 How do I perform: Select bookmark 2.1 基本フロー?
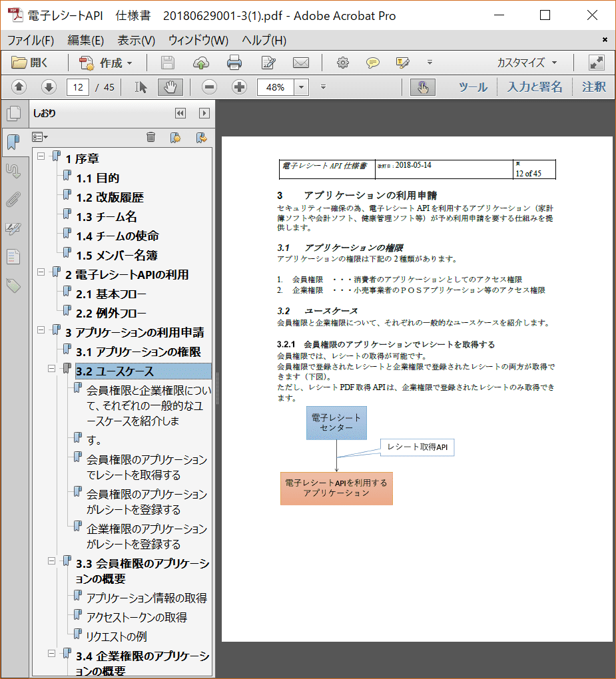[111, 294]
